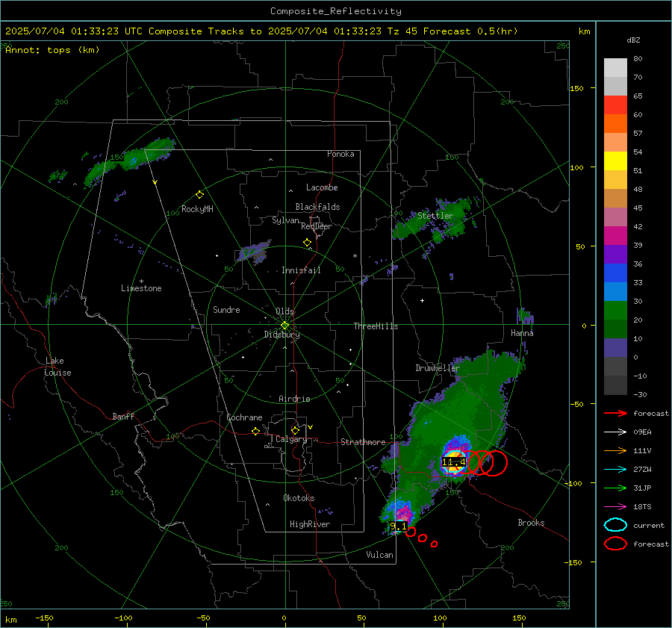Click the cyan current ellipse legend icon
This screenshot has height=628, width=672.
[615, 525]
